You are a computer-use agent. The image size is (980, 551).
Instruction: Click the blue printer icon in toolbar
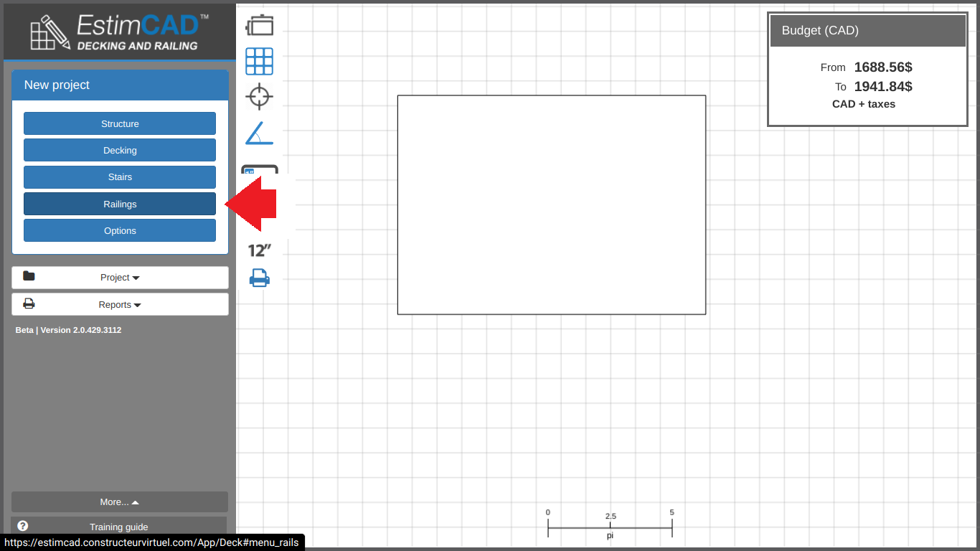tap(259, 278)
